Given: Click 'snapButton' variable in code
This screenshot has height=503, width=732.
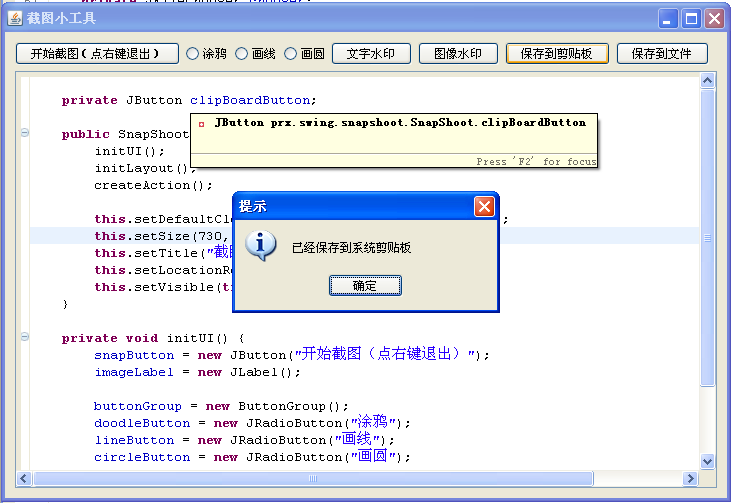Looking at the screenshot, I should (x=134, y=355).
